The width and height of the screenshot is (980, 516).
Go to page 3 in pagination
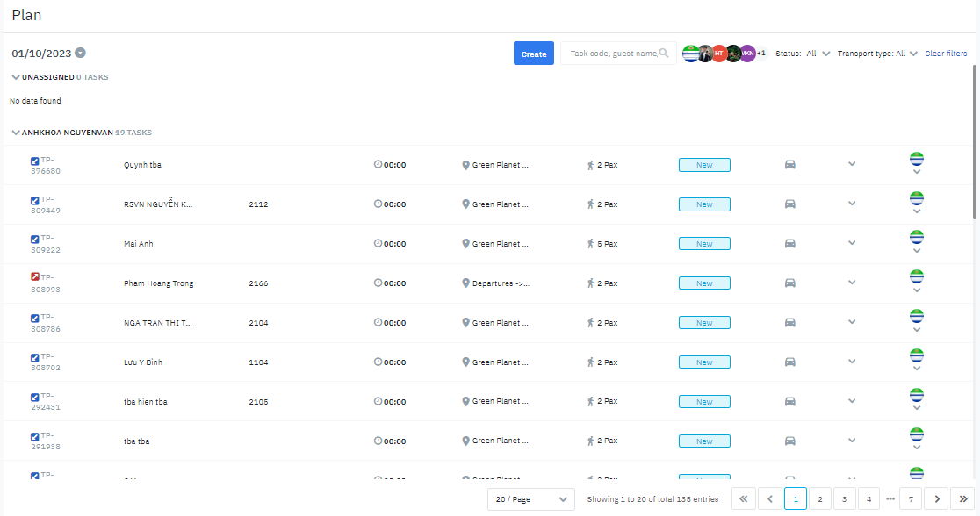click(844, 498)
